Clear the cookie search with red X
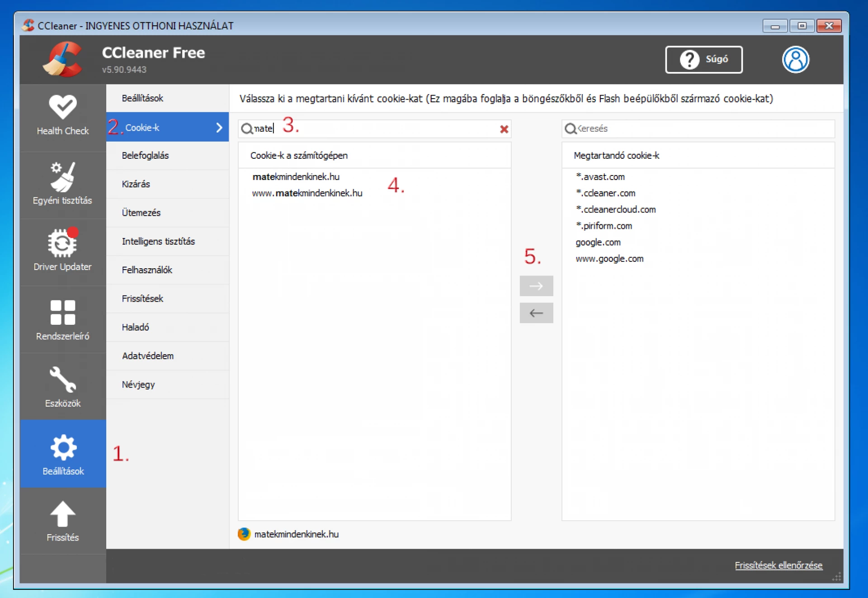This screenshot has height=598, width=868. (x=504, y=129)
